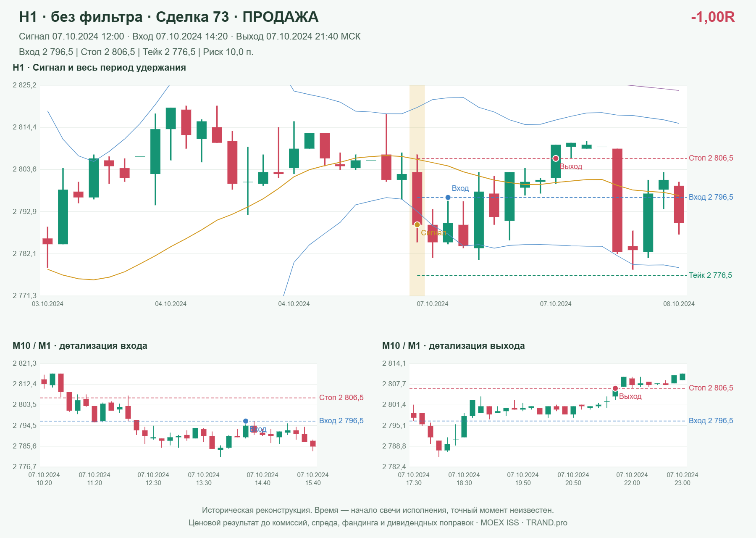756x538 pixels.
Task: Click the red exit marker on the H1 chart
Action: 556,158
